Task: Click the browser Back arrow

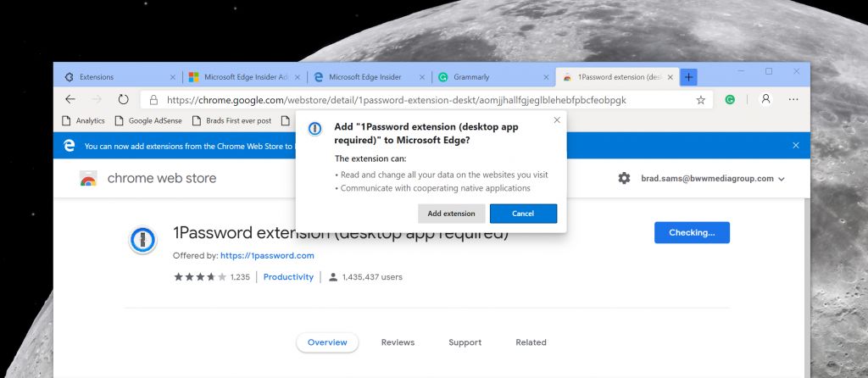Action: click(70, 100)
